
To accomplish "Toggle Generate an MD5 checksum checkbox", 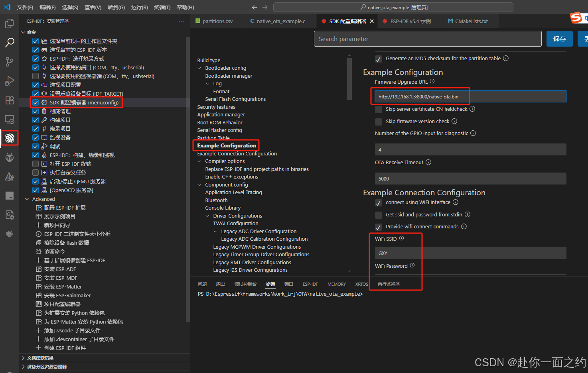I will 379,59.
